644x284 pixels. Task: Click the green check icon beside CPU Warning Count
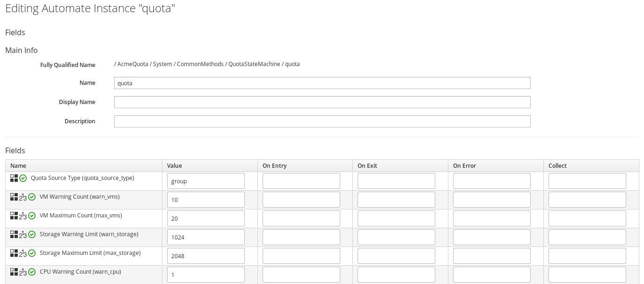point(32,272)
